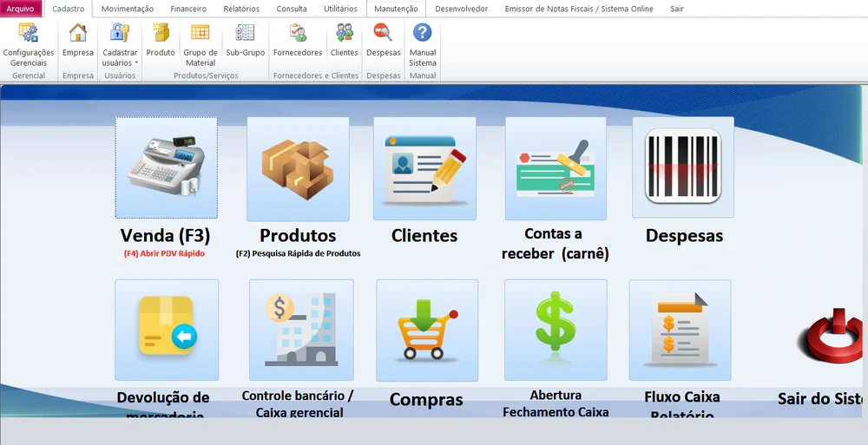Click (F2) Pesquisa Rápida de Produtos text
This screenshot has height=445, width=868.
(298, 253)
